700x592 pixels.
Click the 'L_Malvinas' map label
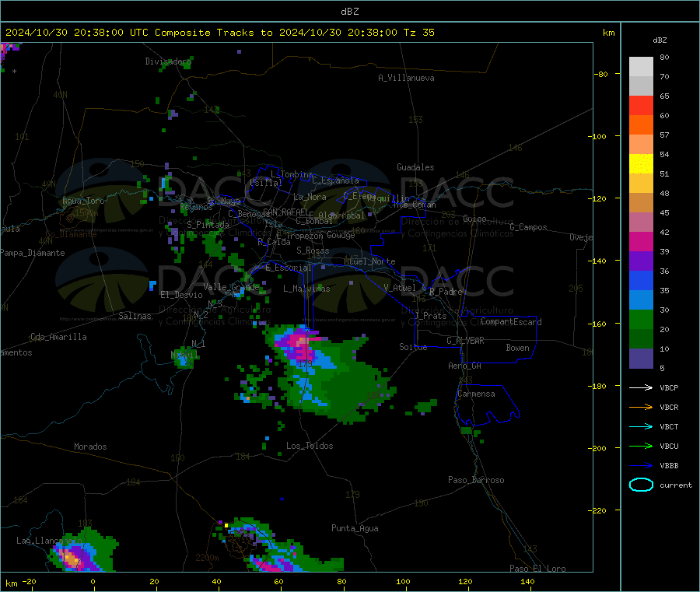[306, 289]
